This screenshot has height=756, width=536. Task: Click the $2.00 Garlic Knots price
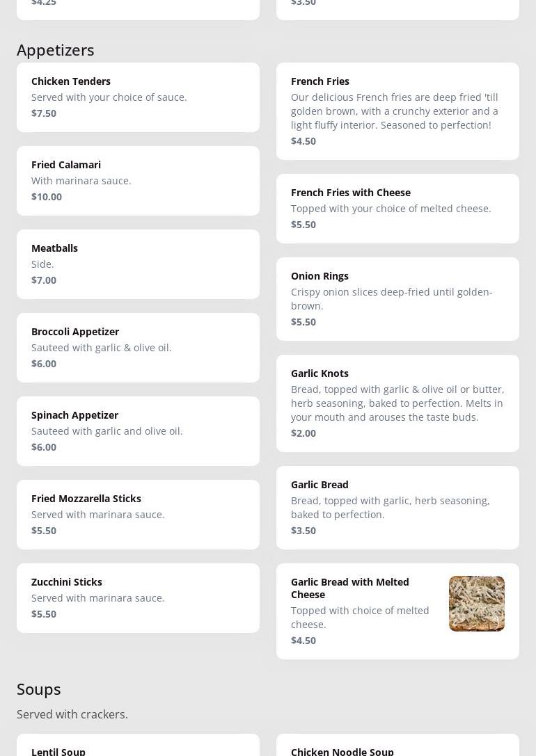tap(304, 433)
